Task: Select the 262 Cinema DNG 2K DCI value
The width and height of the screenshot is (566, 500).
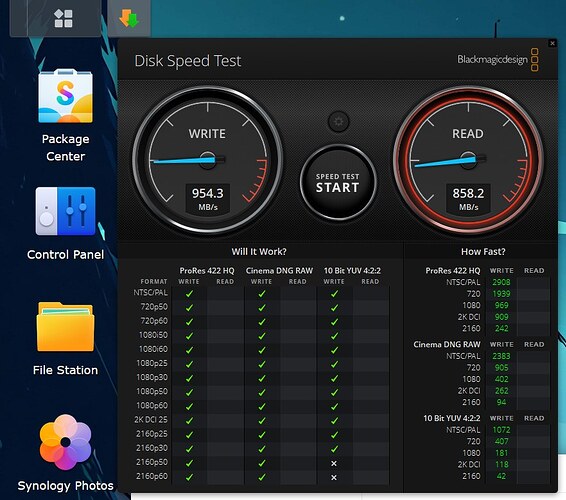Action: click(502, 391)
